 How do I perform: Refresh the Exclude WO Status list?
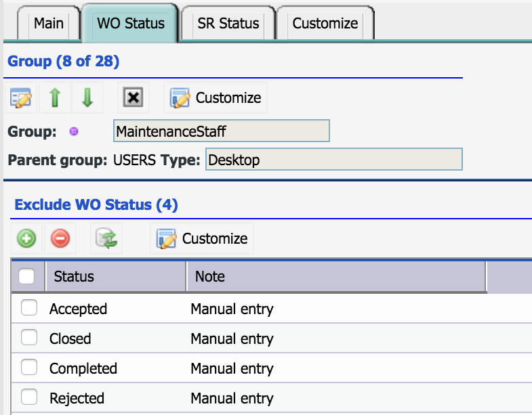[x=106, y=239]
